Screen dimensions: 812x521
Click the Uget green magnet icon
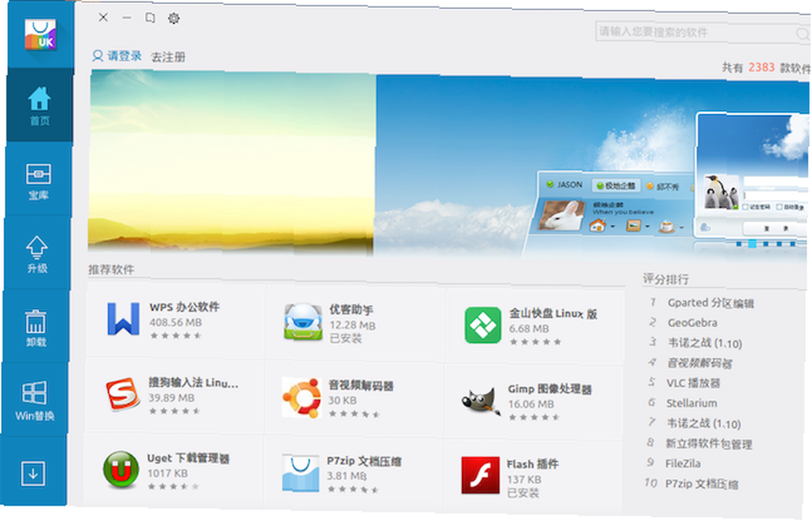click(121, 470)
